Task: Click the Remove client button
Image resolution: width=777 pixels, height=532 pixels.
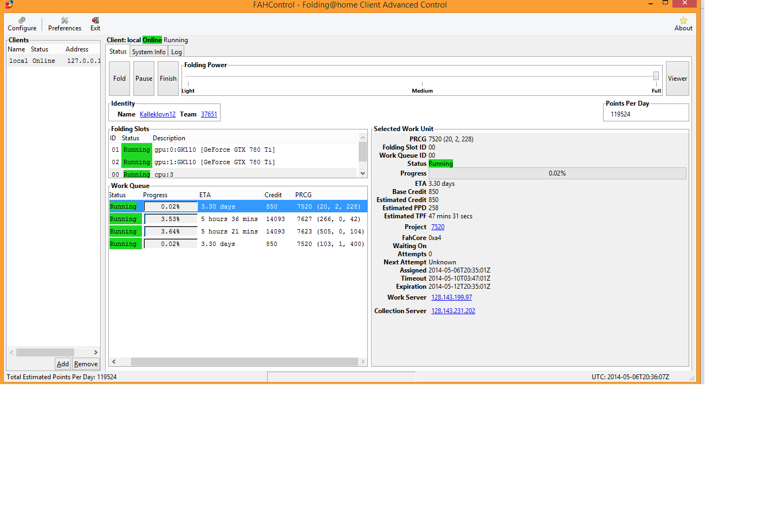Action: (x=86, y=364)
